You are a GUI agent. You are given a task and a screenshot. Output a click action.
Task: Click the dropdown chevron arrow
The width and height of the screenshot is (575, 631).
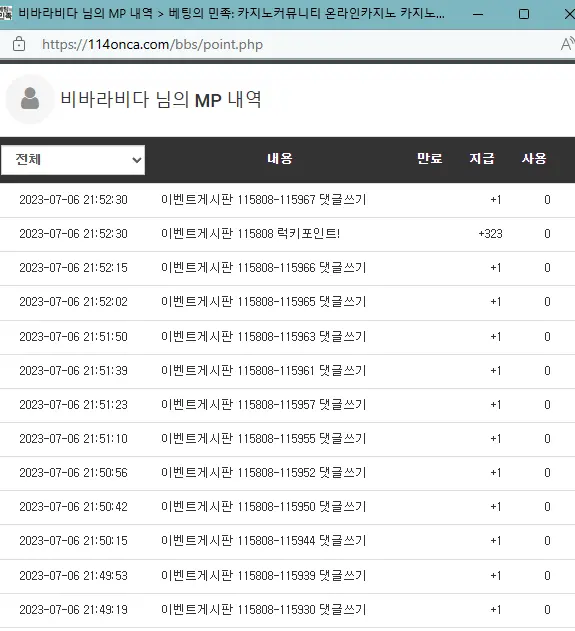(x=137, y=160)
